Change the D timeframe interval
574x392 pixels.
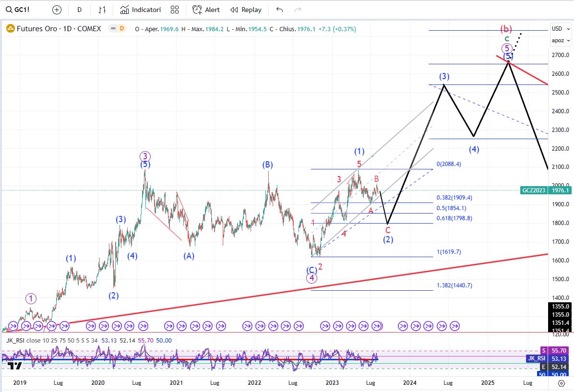(x=80, y=10)
